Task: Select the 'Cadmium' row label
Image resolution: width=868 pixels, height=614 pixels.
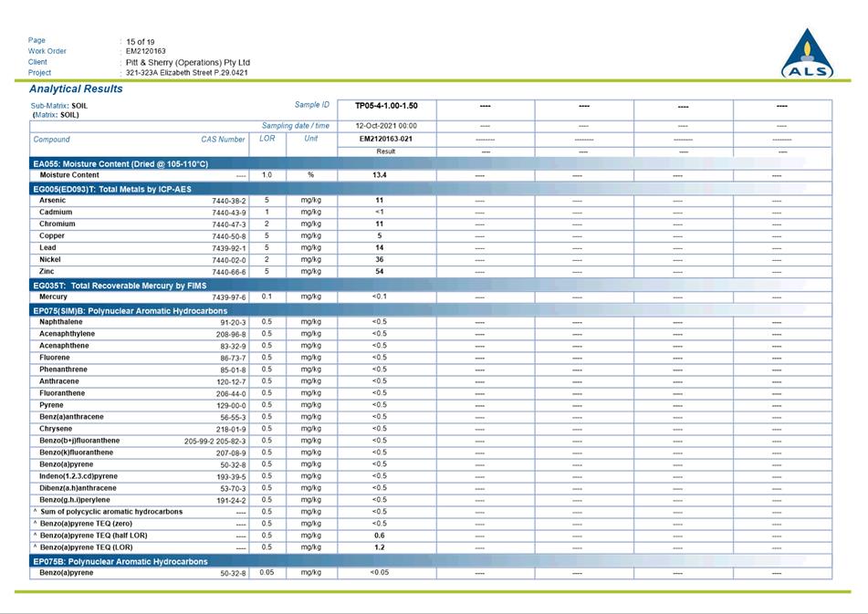Action: coord(56,213)
